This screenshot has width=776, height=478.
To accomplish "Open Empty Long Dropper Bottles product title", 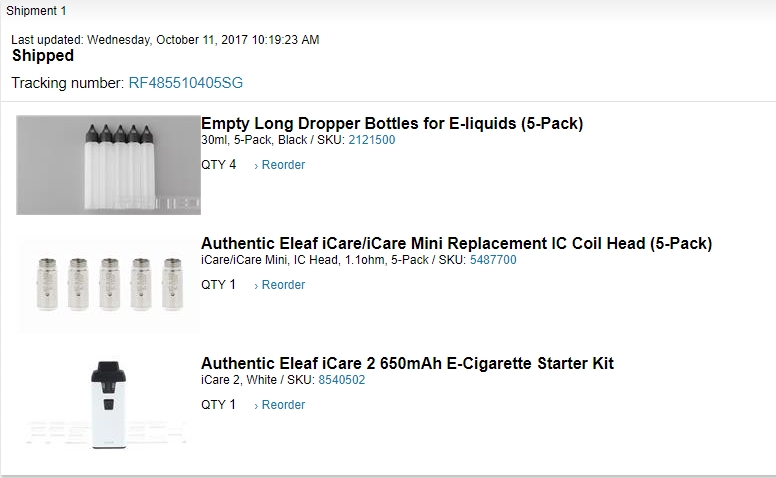I will 391,124.
